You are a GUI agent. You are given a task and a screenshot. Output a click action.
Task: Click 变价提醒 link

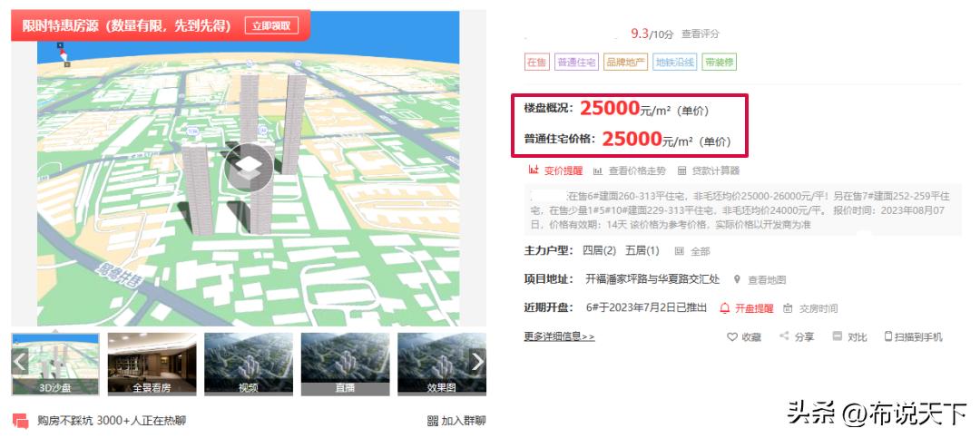[x=563, y=170]
